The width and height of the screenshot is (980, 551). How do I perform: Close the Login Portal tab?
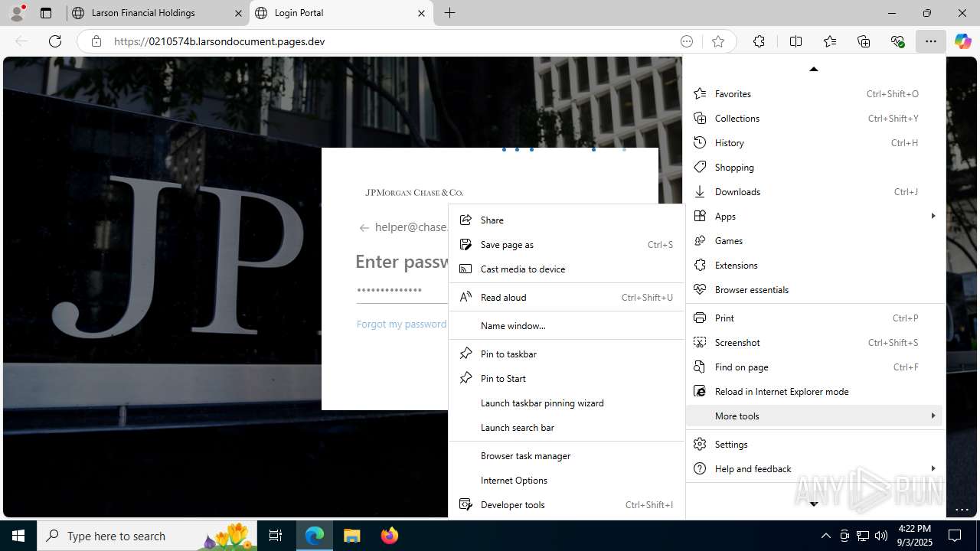(x=421, y=13)
